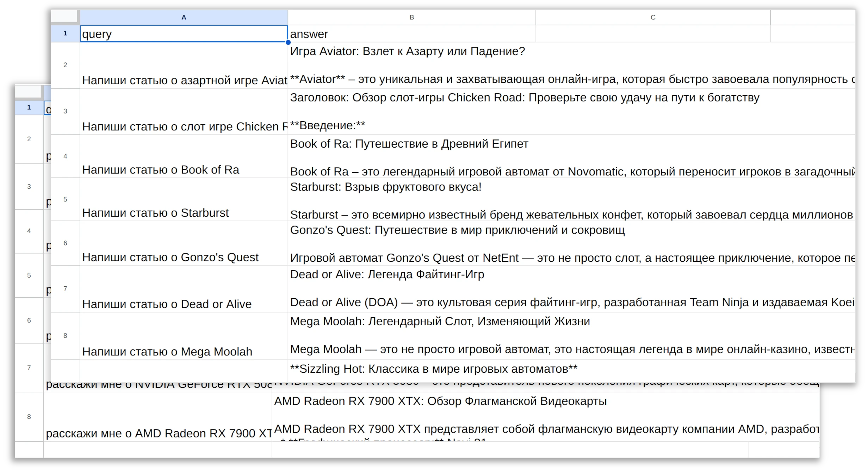The width and height of the screenshot is (868, 472).
Task: Select row 4 containing Book of Ra
Action: [x=66, y=156]
